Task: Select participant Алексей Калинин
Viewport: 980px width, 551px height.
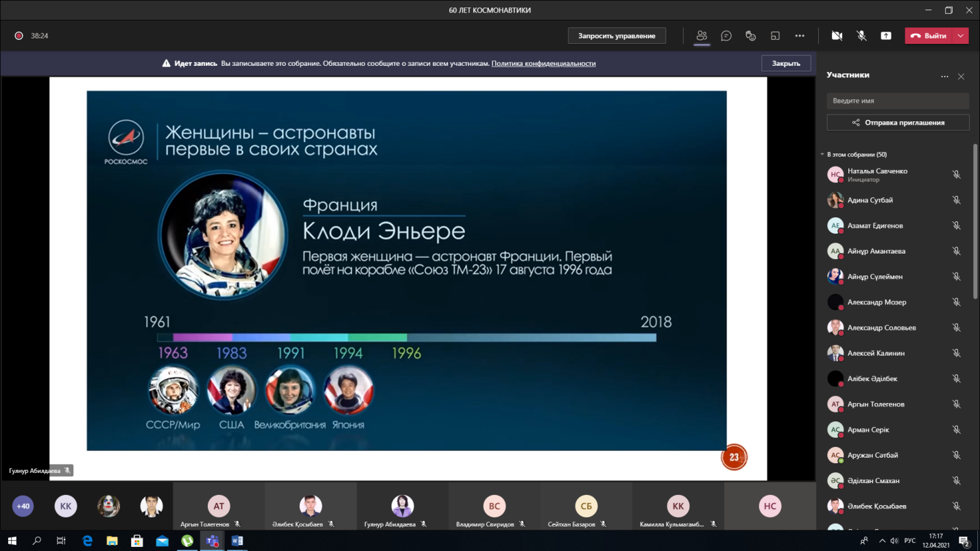Action: (x=897, y=353)
